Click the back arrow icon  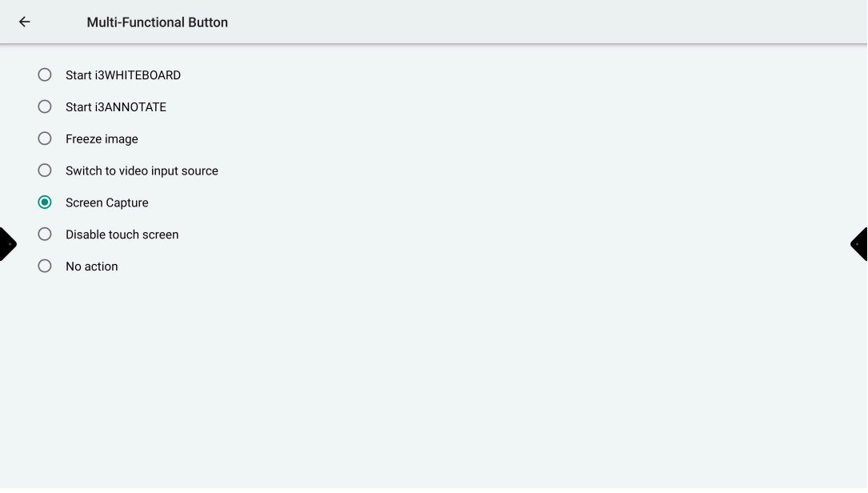point(25,22)
